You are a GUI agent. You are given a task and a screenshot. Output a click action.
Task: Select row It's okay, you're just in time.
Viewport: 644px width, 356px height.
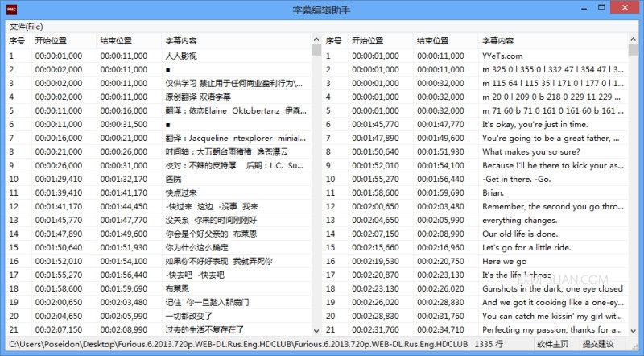475,124
